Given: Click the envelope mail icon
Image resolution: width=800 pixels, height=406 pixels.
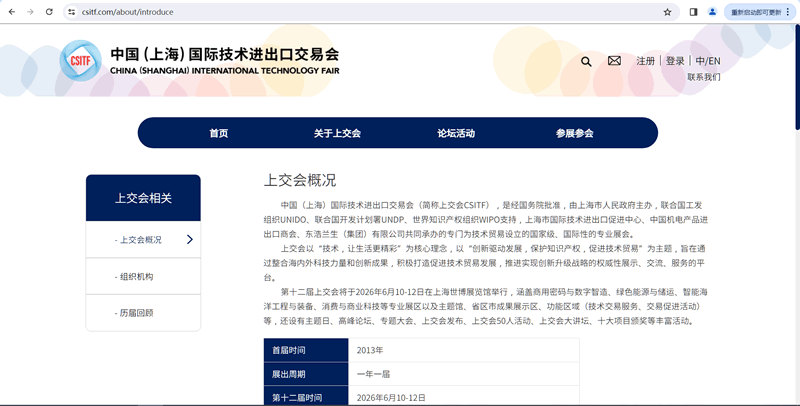Looking at the screenshot, I should 614,61.
